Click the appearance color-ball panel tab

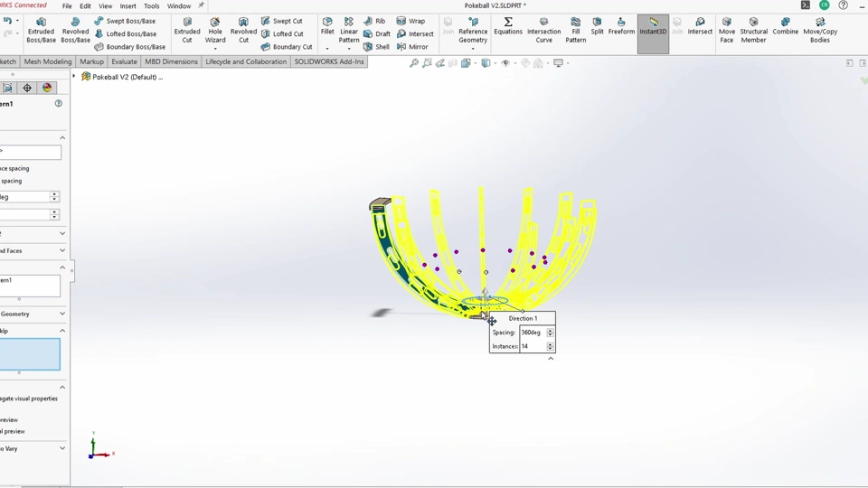click(x=47, y=88)
